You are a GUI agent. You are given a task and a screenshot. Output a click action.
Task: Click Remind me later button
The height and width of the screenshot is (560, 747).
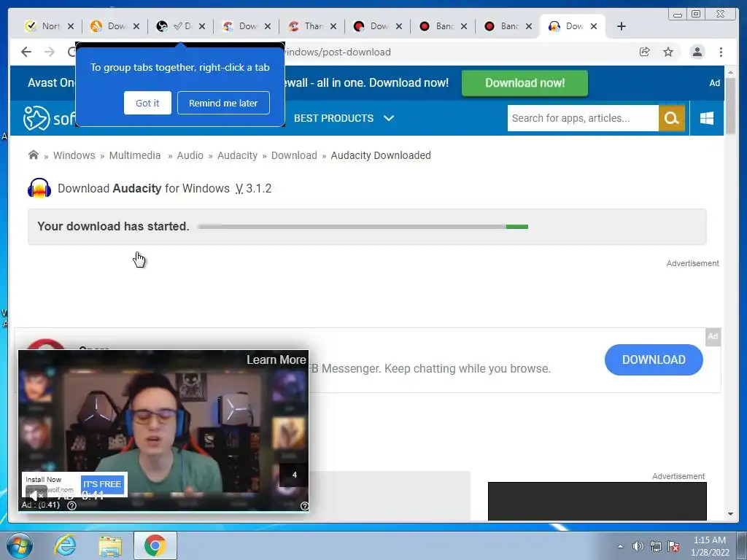pyautogui.click(x=223, y=103)
